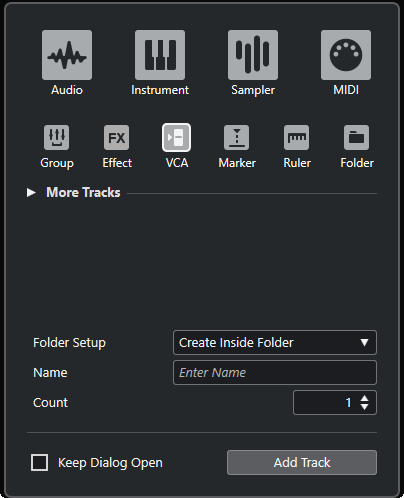This screenshot has height=498, width=404.
Task: Pick the Marker track icon
Action: (237, 137)
